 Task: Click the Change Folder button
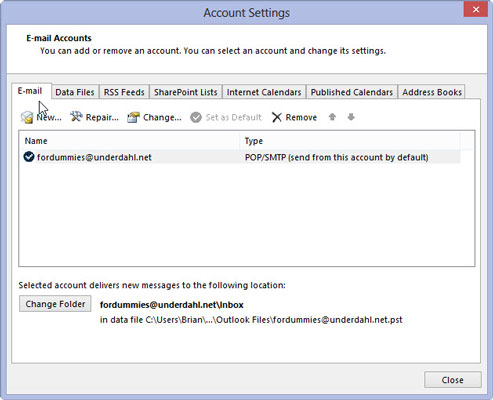click(x=55, y=304)
